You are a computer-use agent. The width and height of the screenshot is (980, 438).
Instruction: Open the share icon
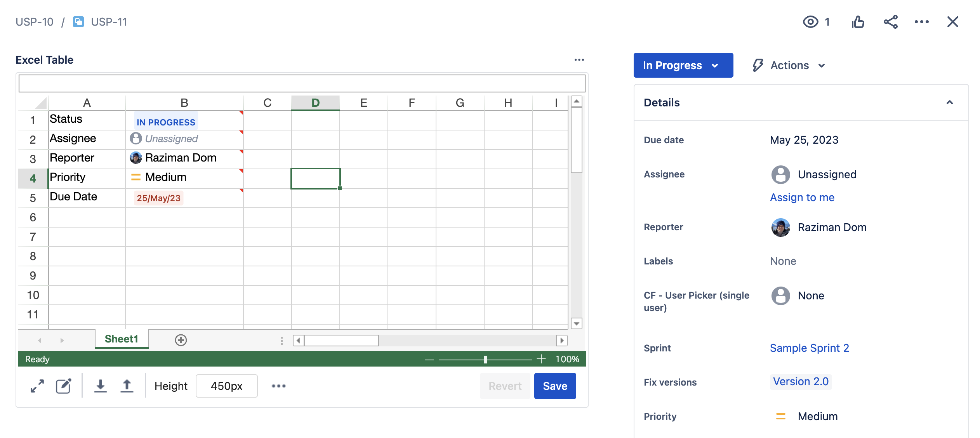891,22
